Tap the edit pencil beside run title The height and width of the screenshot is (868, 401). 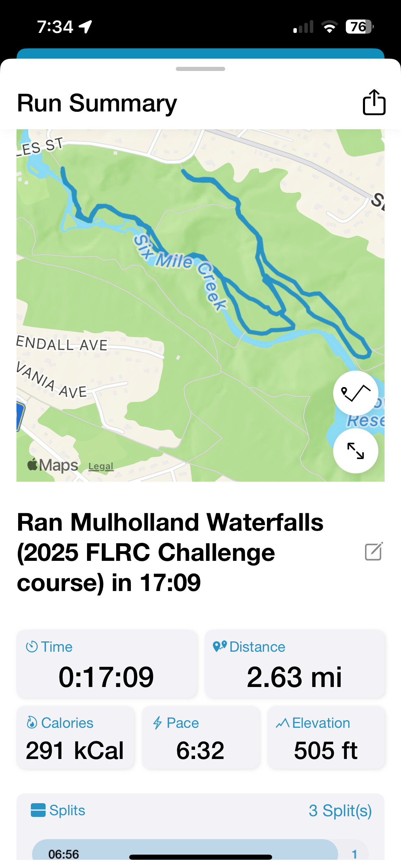(374, 552)
